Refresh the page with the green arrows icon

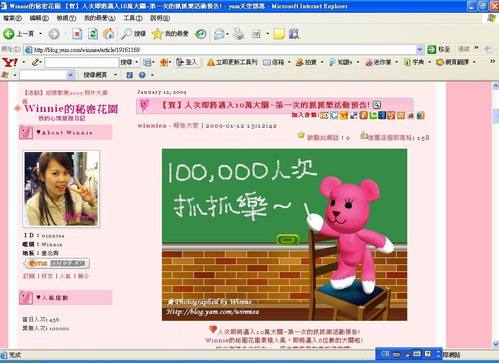pyautogui.click(x=93, y=34)
